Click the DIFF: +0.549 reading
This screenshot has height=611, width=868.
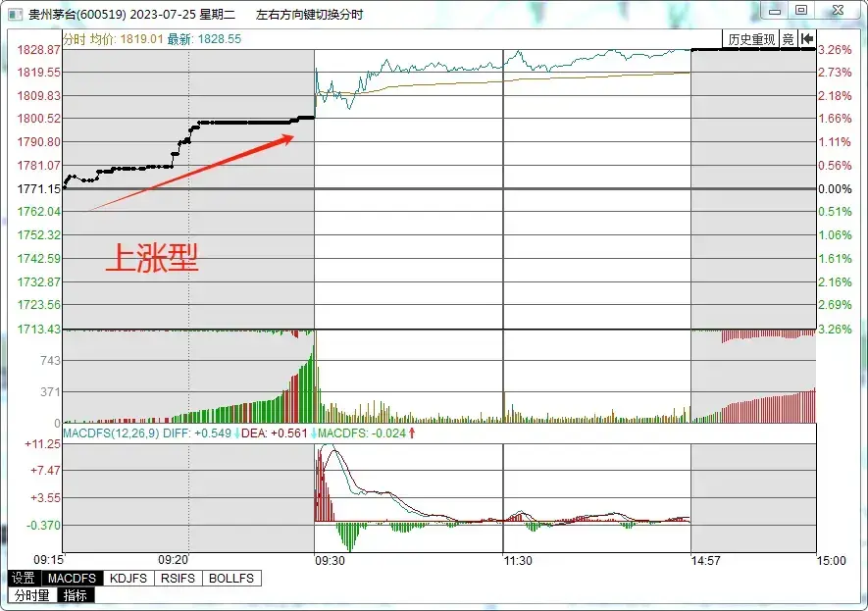tap(197, 433)
